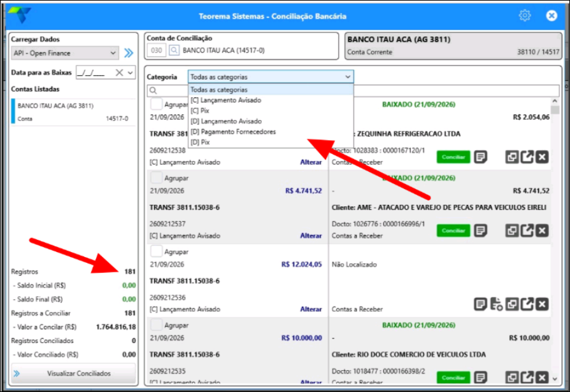Clear the Data para as Baixas date with the X
570x392 pixels.
[x=119, y=73]
